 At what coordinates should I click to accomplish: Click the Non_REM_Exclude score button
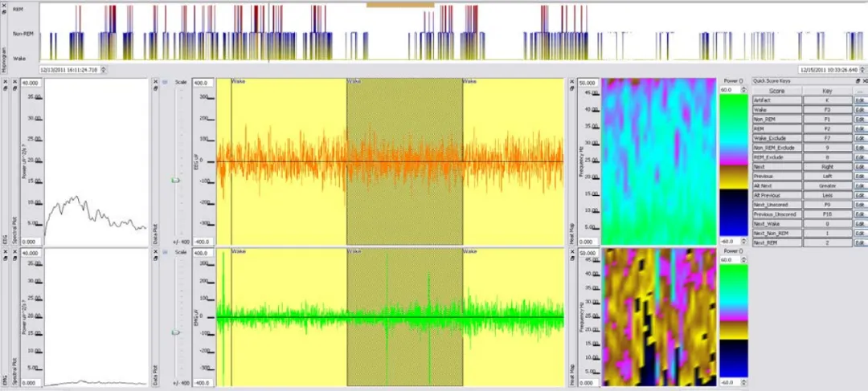click(776, 148)
